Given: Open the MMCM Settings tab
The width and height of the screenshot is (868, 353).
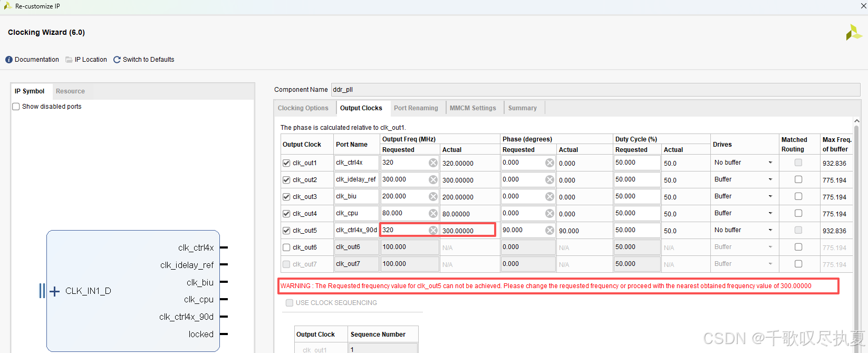Looking at the screenshot, I should tap(473, 108).
